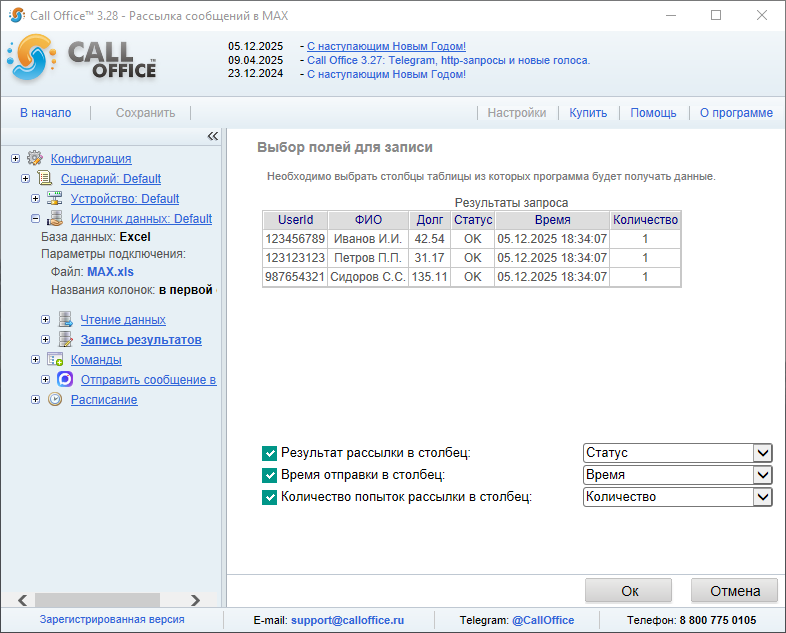786x633 pixels.
Task: Click the Scenario document icon
Action: tap(45, 178)
